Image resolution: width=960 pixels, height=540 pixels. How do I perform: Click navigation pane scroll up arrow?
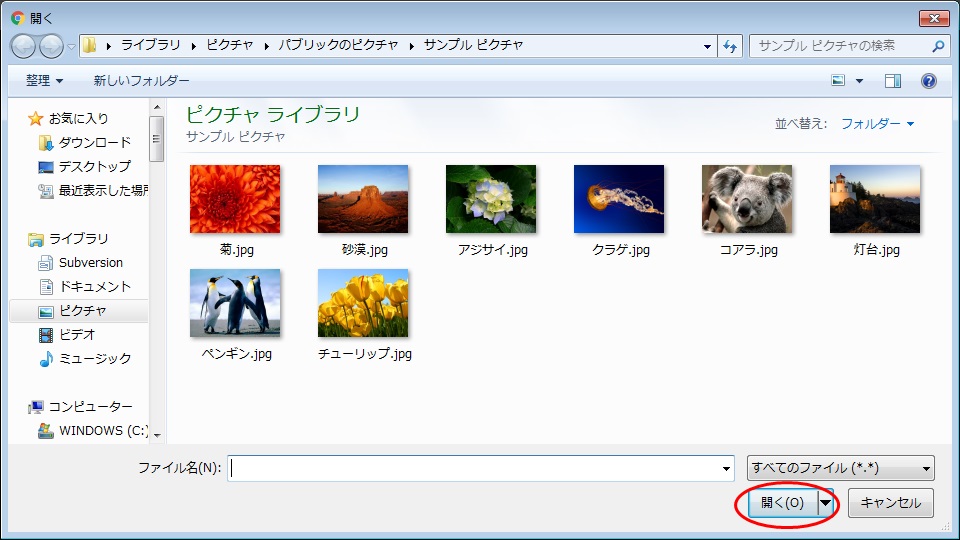pyautogui.click(x=157, y=107)
